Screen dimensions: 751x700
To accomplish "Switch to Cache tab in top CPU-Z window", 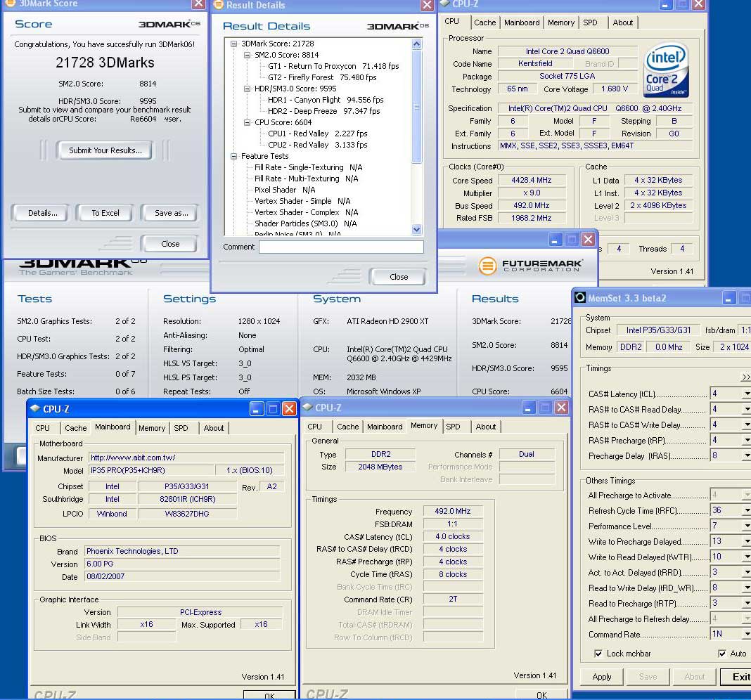I will point(484,22).
